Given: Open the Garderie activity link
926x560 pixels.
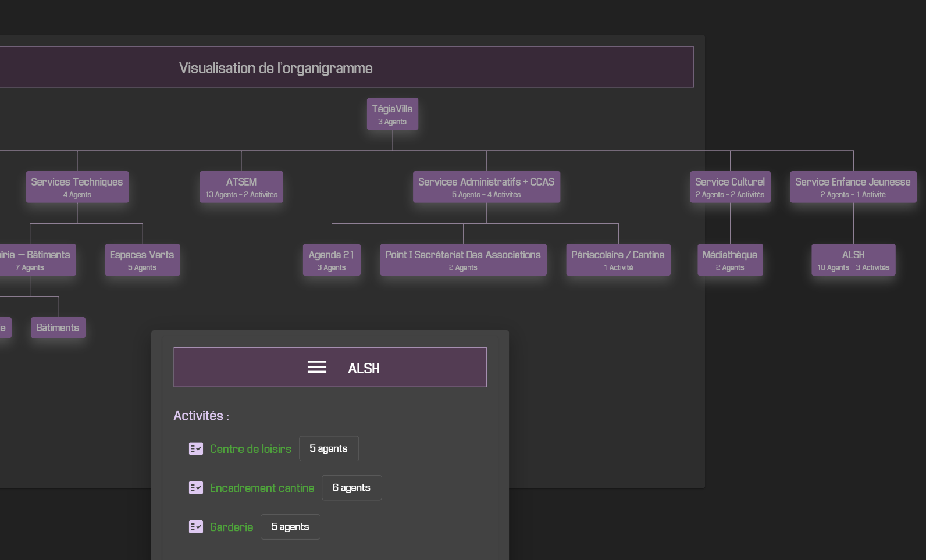Looking at the screenshot, I should coord(231,526).
